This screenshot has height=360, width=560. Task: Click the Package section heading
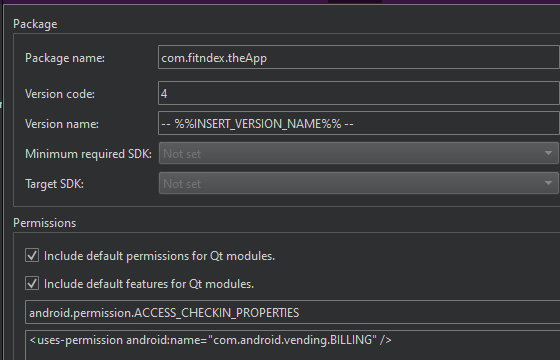[35, 24]
